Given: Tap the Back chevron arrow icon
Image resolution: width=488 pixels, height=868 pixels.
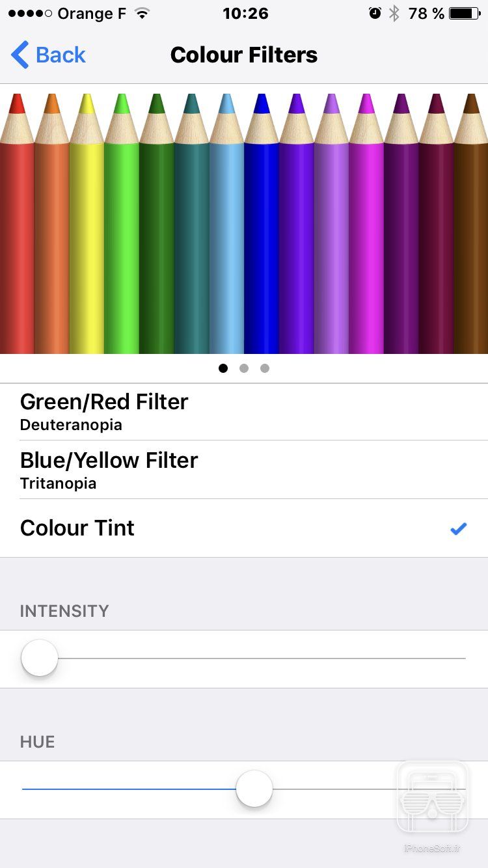Looking at the screenshot, I should click(x=20, y=55).
